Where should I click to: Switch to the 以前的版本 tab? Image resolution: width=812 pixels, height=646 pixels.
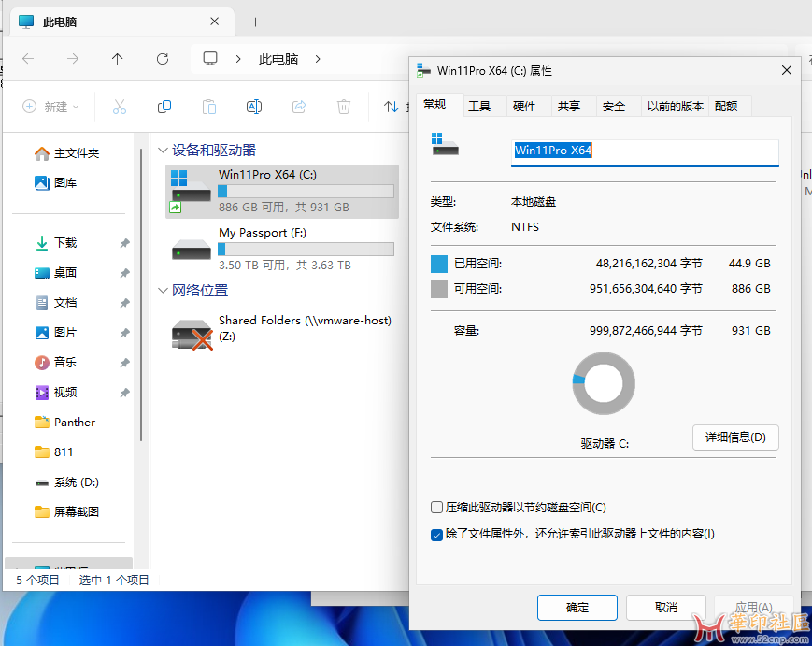click(676, 107)
